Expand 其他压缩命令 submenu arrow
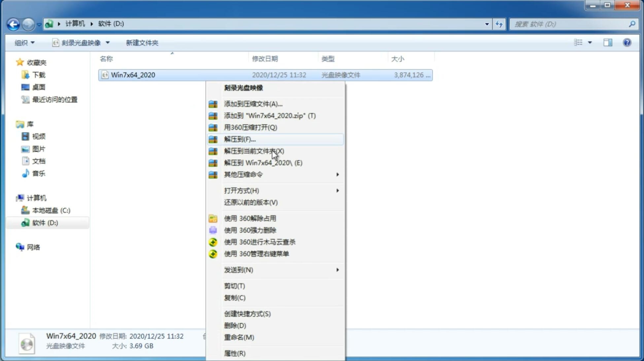 (x=337, y=174)
